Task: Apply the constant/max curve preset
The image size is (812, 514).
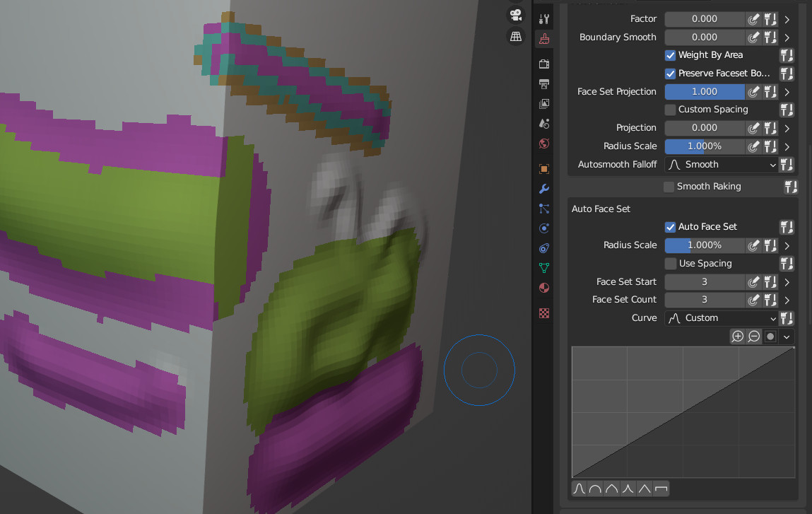Action: coord(661,489)
